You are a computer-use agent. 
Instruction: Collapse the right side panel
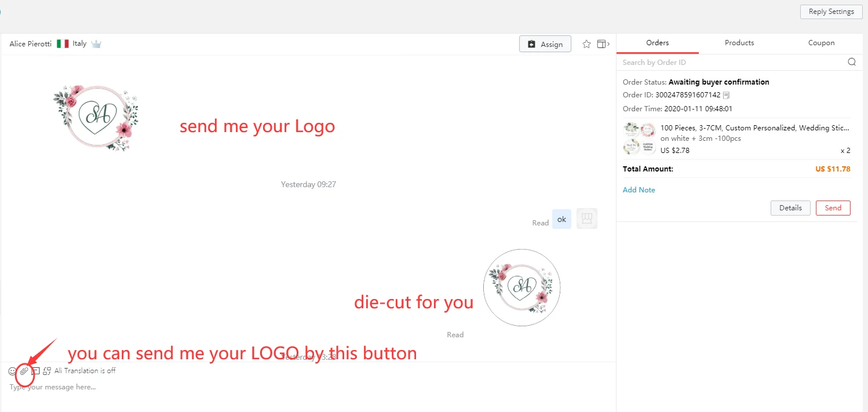tap(603, 44)
